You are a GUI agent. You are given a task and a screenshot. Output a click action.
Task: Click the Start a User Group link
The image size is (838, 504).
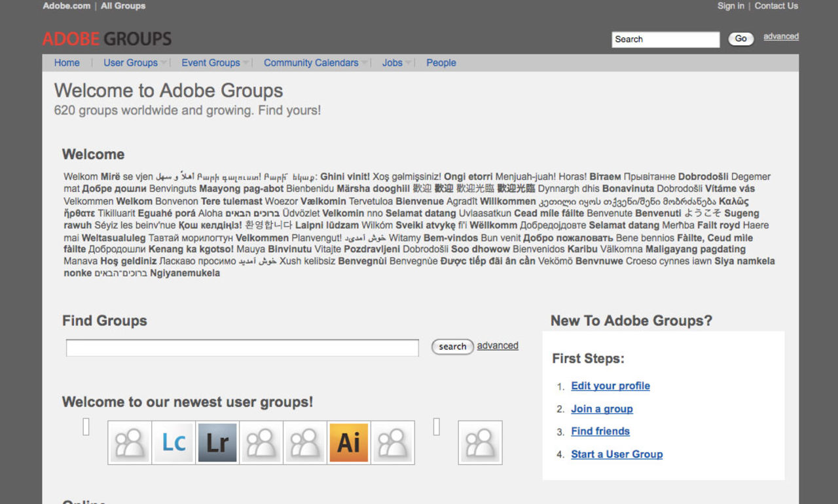click(616, 454)
